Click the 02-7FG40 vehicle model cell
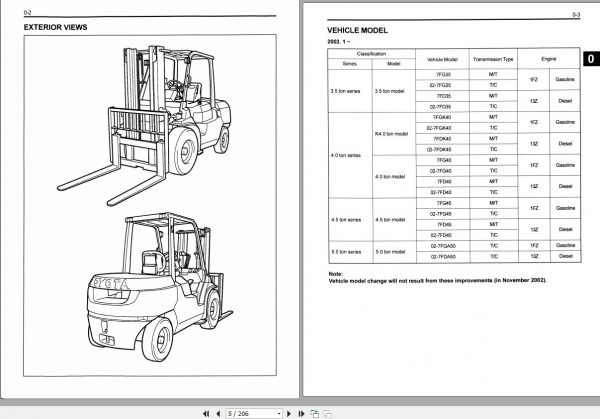 click(443, 171)
